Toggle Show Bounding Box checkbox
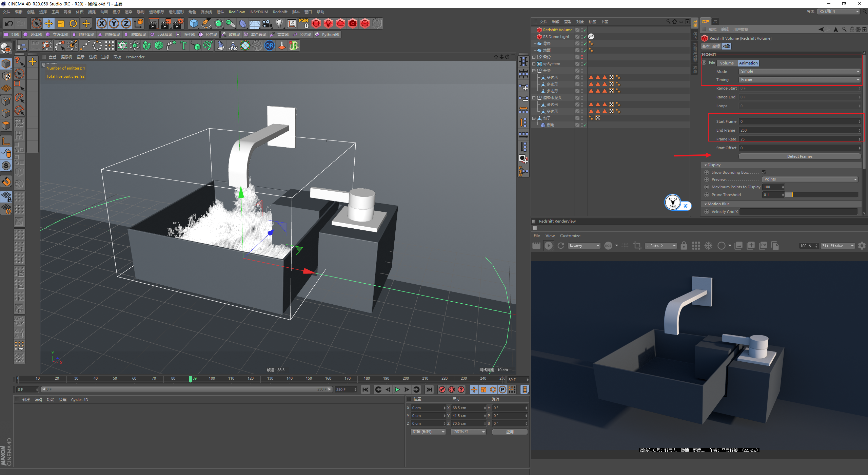868x475 pixels. click(x=764, y=172)
